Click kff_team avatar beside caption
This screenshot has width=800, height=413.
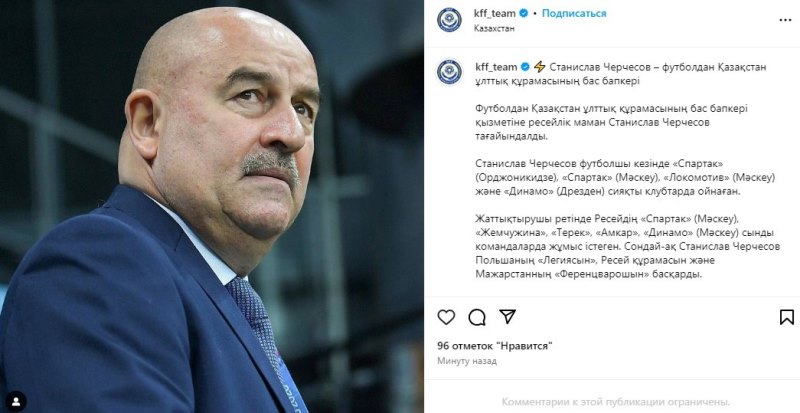coord(449,72)
